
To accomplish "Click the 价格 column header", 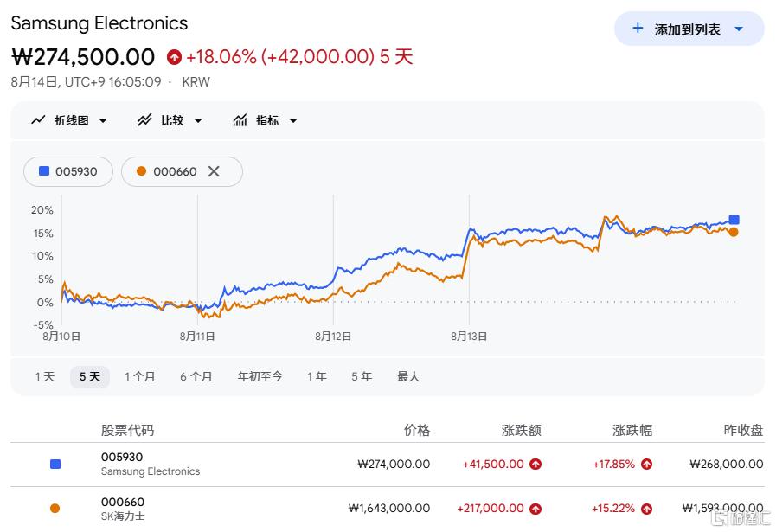I will pos(417,430).
